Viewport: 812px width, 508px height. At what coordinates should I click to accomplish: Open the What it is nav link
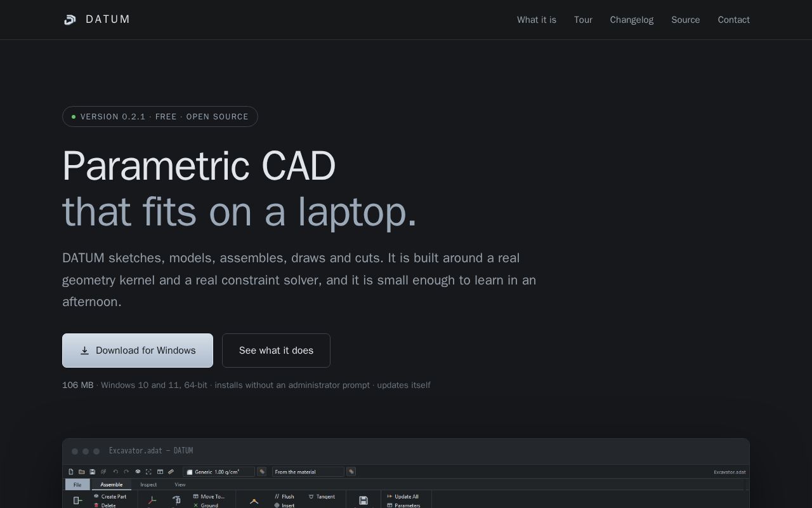pos(537,20)
